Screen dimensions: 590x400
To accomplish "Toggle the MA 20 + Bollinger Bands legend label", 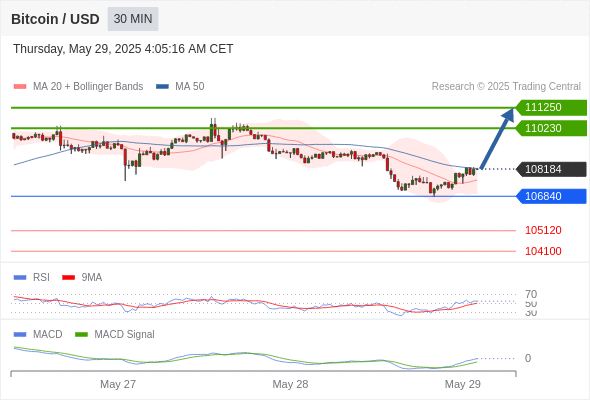I will pos(88,87).
